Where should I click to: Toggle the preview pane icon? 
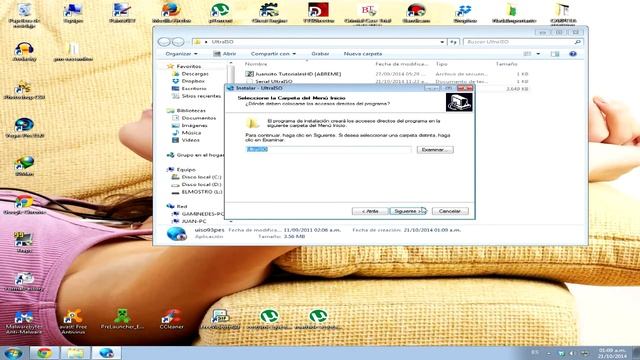[x=555, y=54]
